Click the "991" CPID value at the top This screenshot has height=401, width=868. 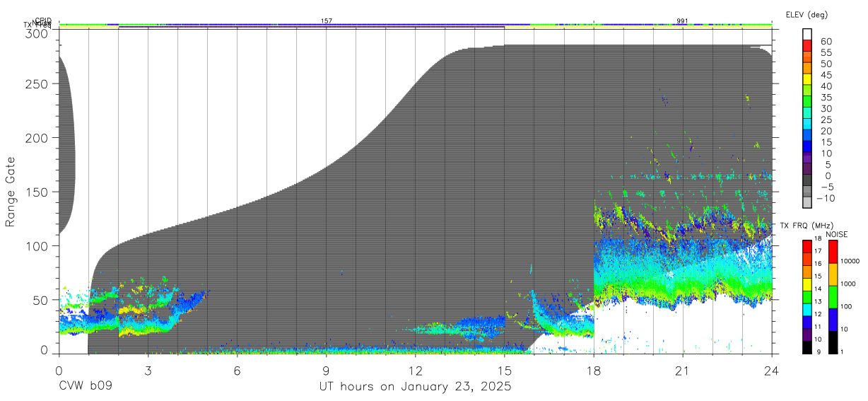point(682,21)
